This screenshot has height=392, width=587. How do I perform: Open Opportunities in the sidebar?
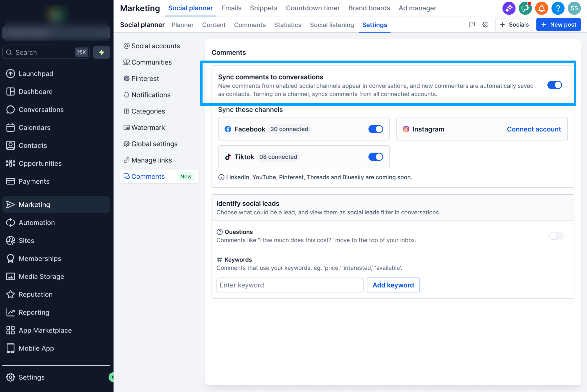click(56, 163)
